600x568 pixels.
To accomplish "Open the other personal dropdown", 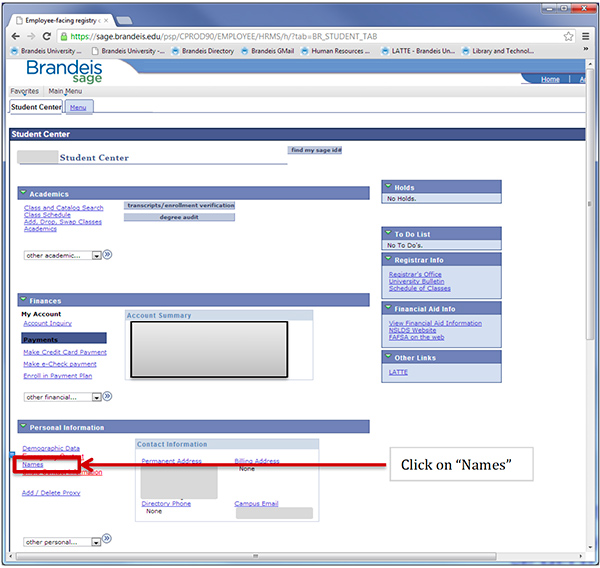I will (x=62, y=542).
